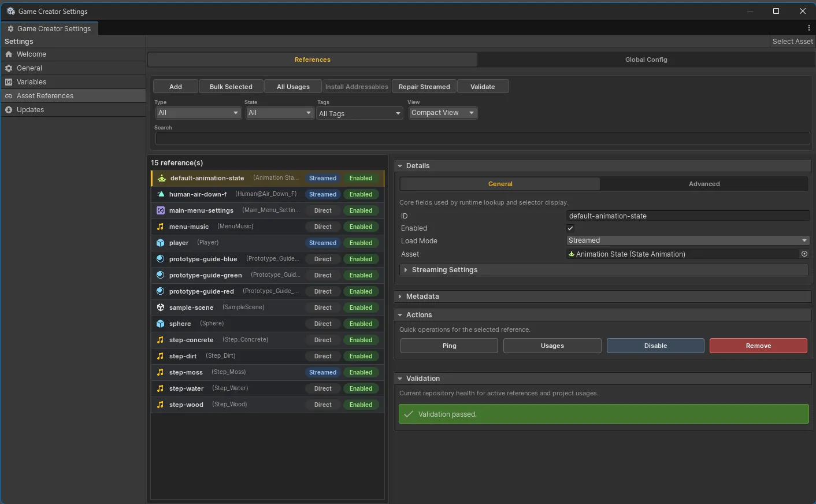Expand the Metadata section
Viewport: 816px width, 504px height.
pyautogui.click(x=603, y=297)
